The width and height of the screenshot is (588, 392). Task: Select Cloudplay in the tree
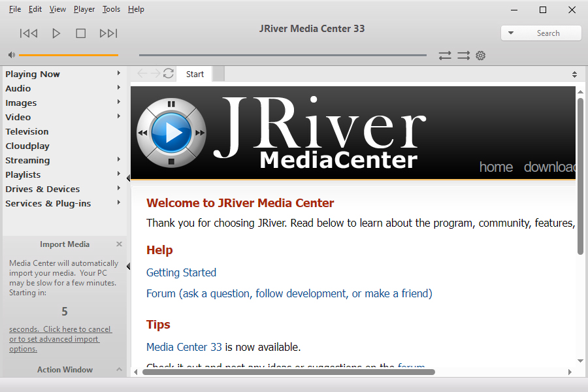click(27, 146)
